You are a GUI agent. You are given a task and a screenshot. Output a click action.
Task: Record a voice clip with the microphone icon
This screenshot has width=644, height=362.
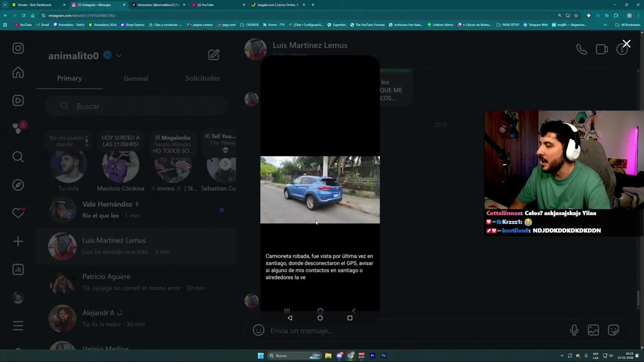click(574, 330)
